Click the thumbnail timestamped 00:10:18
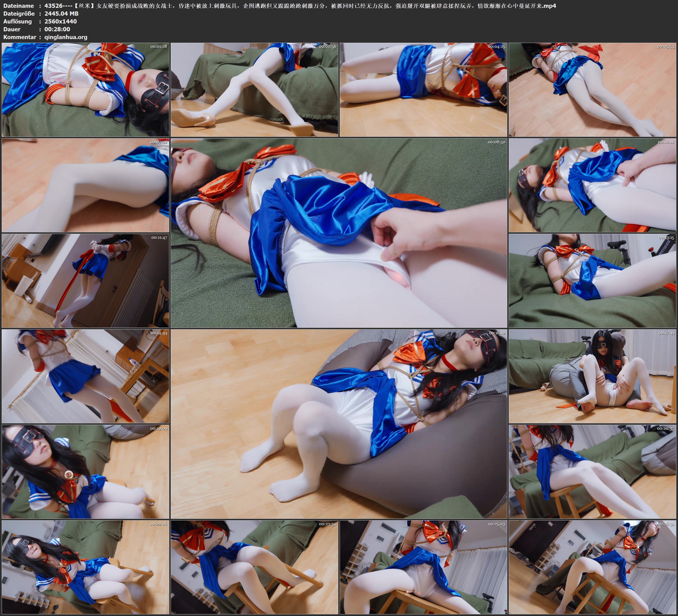The height and width of the screenshot is (616, 678). point(592,185)
